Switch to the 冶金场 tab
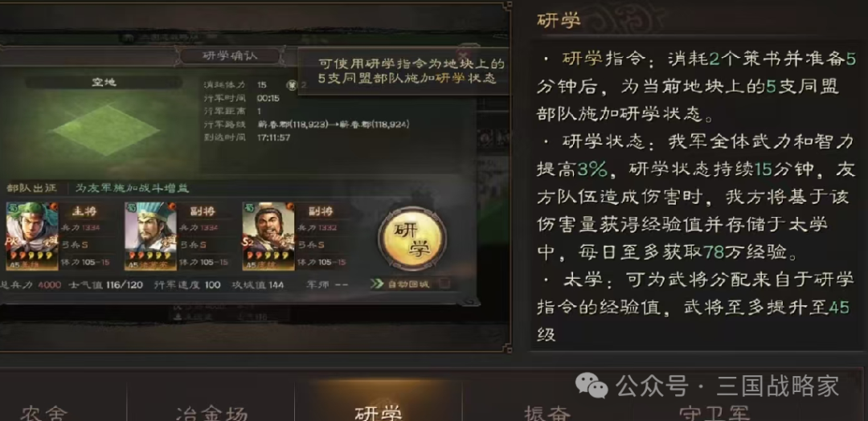868x421 pixels. 211,413
